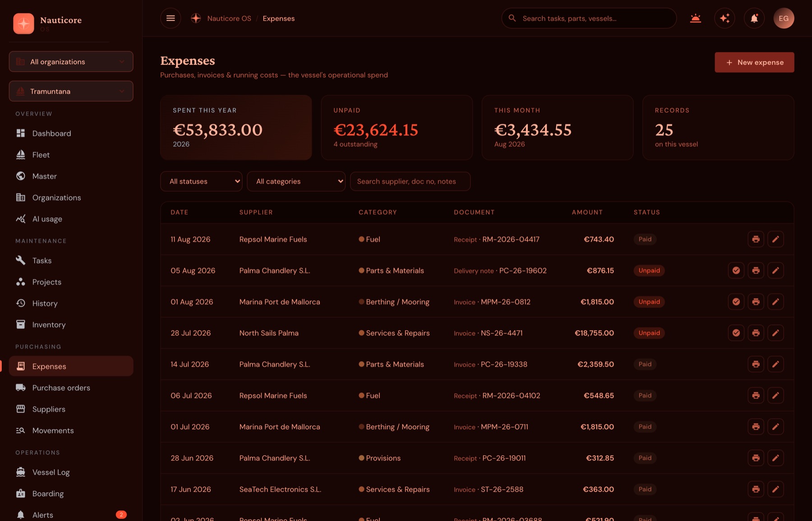Click the 28 Jul 2026 date cell
The image size is (812, 521).
[190, 333]
